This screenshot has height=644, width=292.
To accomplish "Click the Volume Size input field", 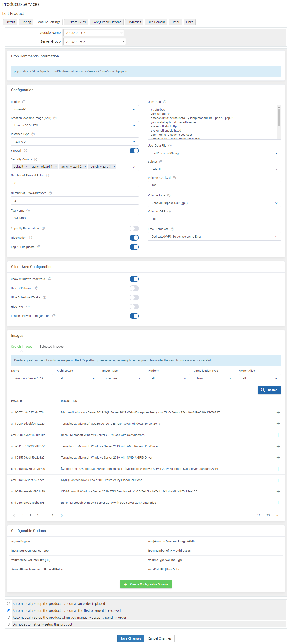I will pyautogui.click(x=214, y=185).
